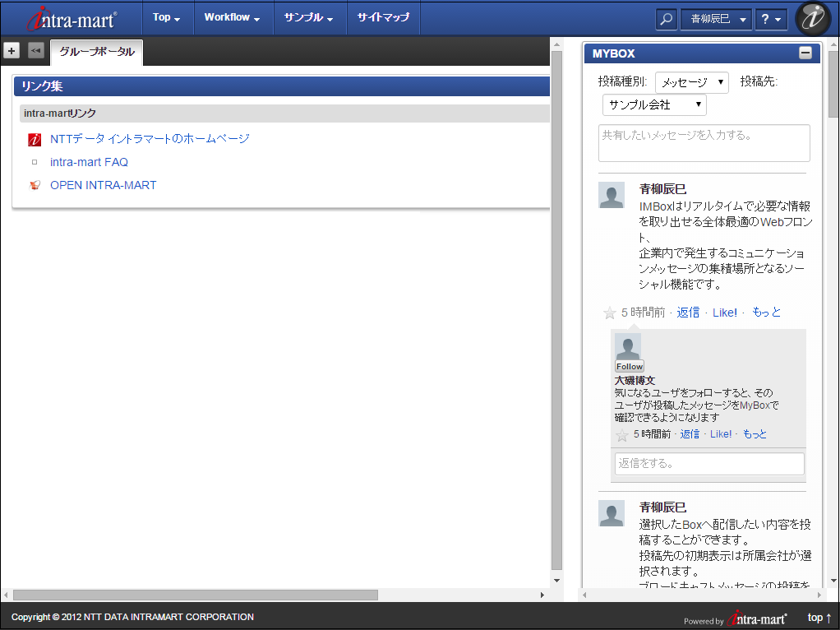The image size is (840, 630).
Task: Toggle Follow for user 大磯博文
Action: coord(630,367)
